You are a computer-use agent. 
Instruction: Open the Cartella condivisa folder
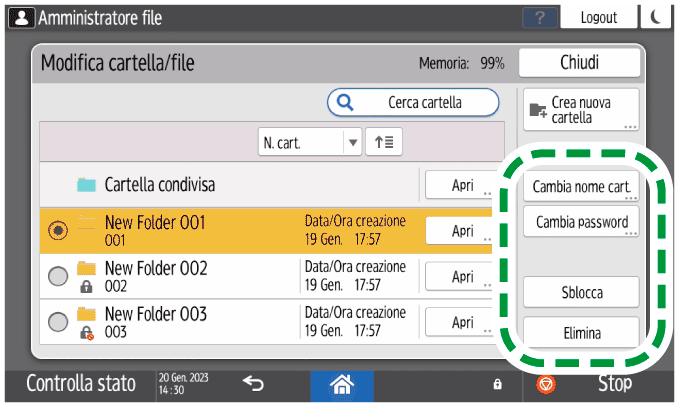click(x=461, y=185)
